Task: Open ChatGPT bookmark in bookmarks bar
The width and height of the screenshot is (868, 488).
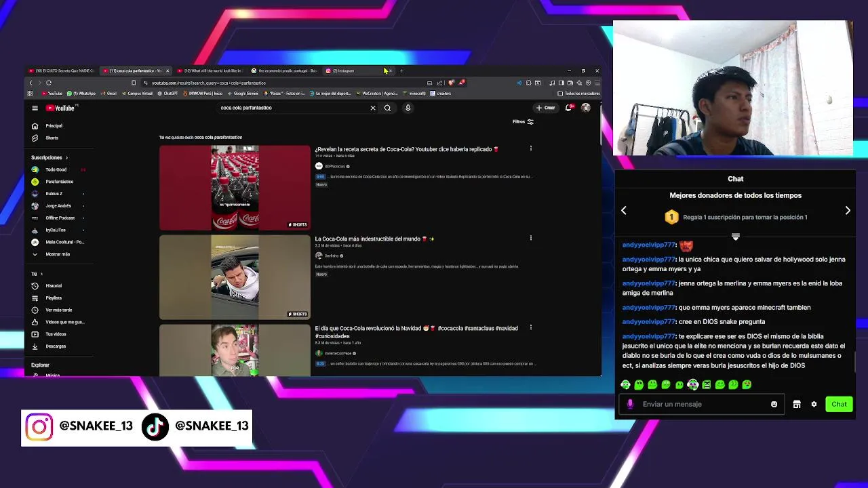Action: point(166,94)
